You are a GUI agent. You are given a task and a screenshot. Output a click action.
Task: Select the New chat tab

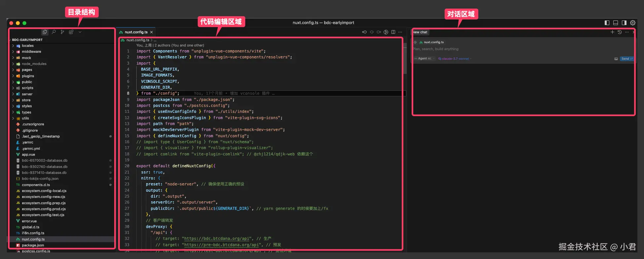click(x=420, y=32)
